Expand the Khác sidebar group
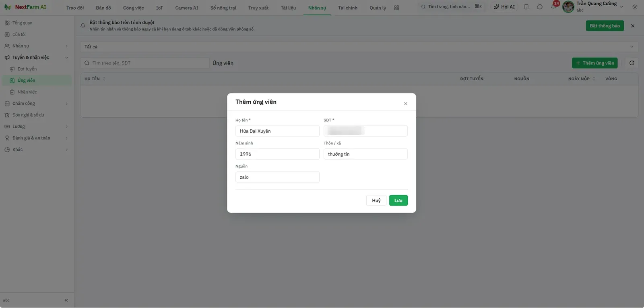This screenshot has height=308, width=644. tap(36, 150)
